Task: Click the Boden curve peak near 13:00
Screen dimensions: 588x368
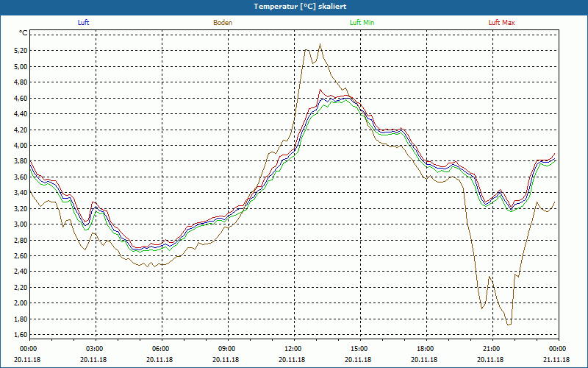Action: point(320,44)
